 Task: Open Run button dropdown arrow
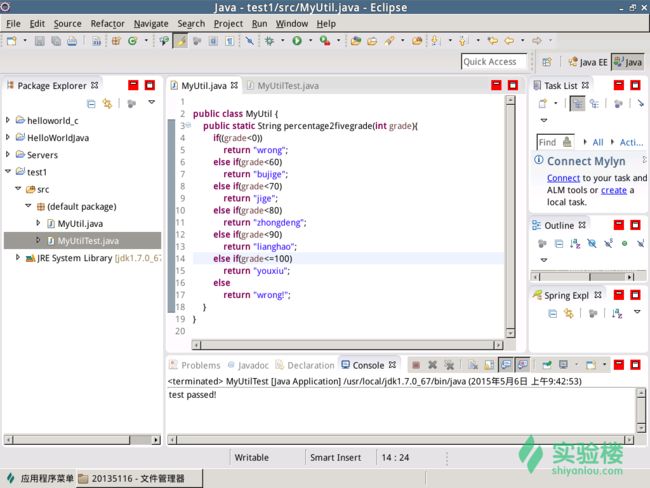coord(310,41)
